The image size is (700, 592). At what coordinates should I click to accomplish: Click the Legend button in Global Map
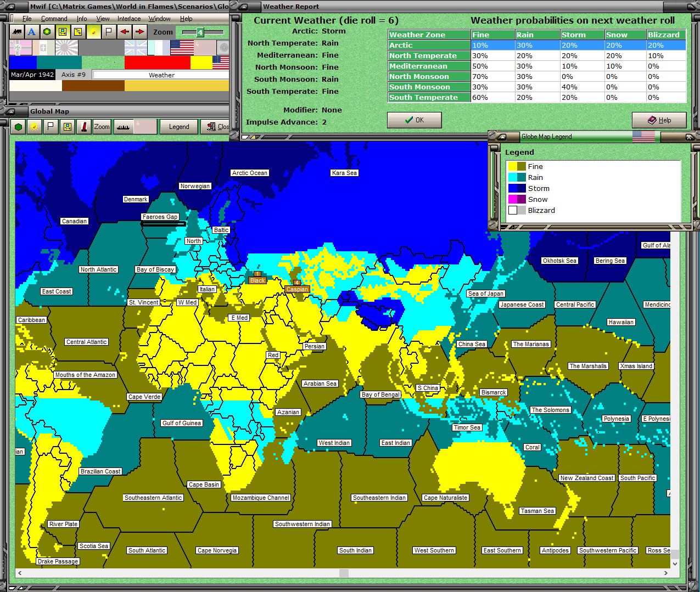click(179, 127)
